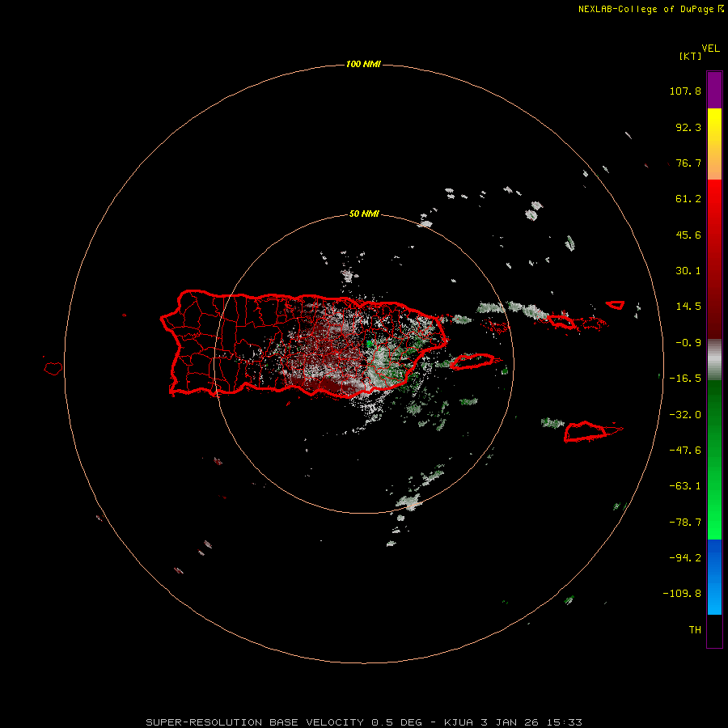This screenshot has width=728, height=728.
Task: Click the -78.7 velocity scale value
Action: pos(685,523)
